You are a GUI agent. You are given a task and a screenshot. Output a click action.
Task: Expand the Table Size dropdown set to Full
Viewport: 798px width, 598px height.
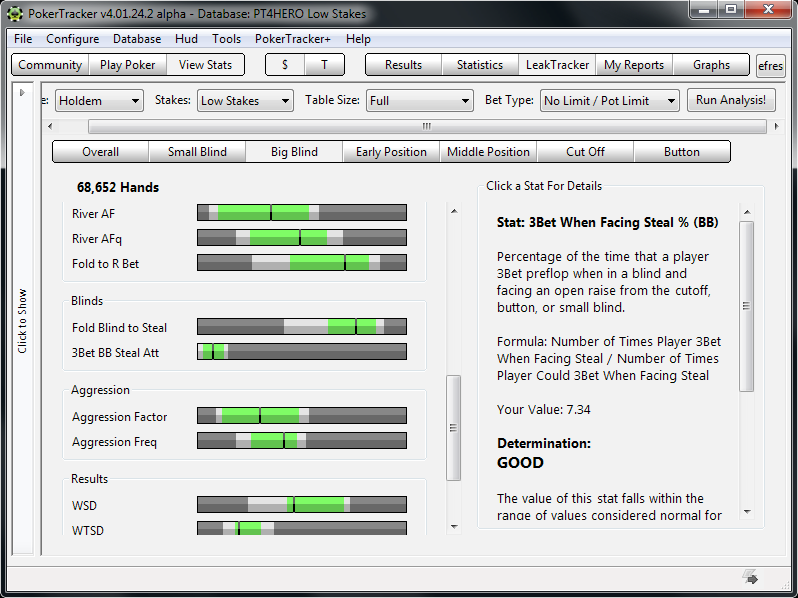pyautogui.click(x=419, y=101)
